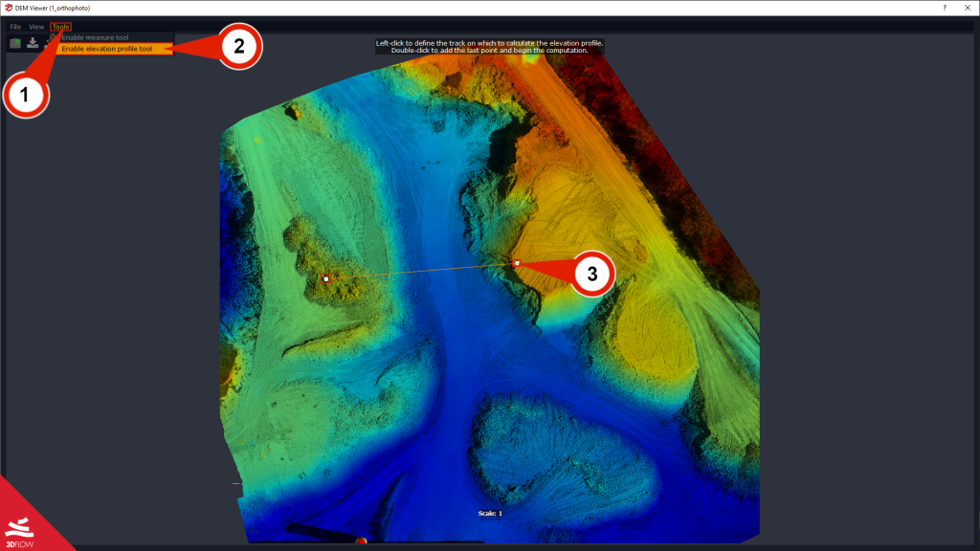Open the File menu
The height and width of the screenshot is (551, 980).
(x=13, y=26)
